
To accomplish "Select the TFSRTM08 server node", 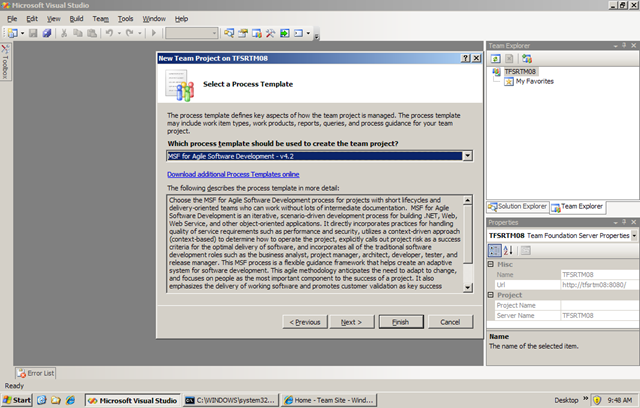I will (520, 71).
